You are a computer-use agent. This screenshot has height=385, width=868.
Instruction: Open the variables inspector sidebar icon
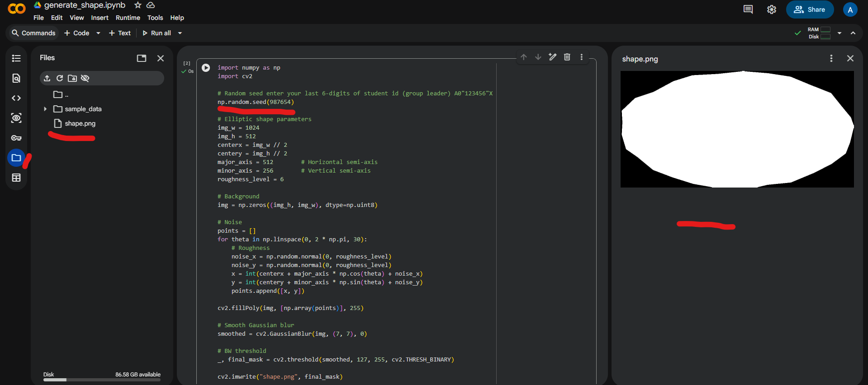(x=16, y=118)
